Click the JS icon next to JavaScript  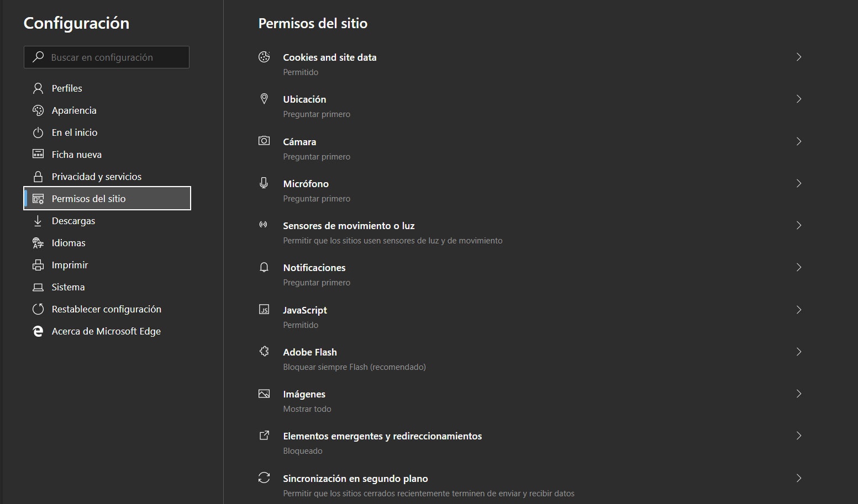[x=264, y=310]
